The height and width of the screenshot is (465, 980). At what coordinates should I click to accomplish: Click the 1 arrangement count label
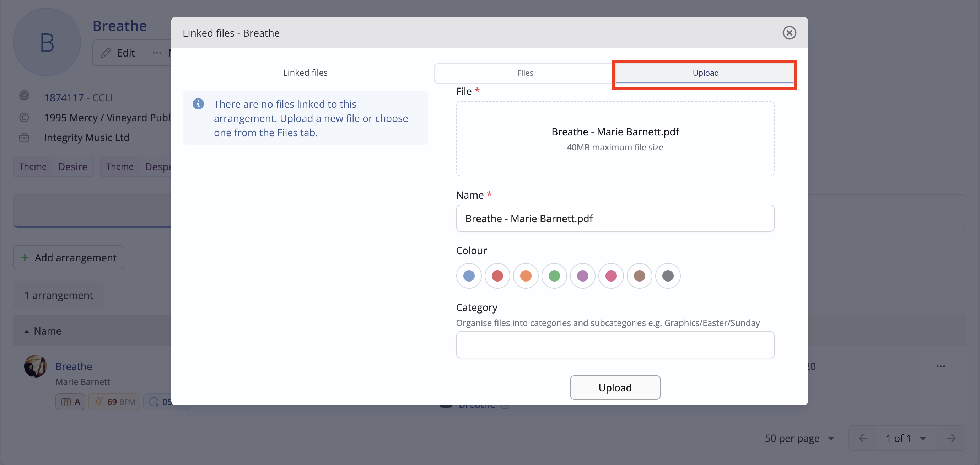59,295
